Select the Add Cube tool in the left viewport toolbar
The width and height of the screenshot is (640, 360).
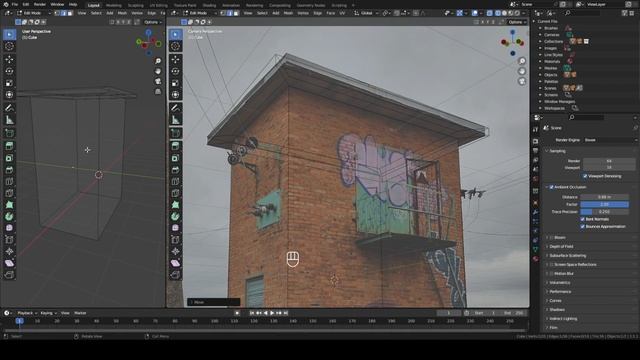click(x=9, y=133)
